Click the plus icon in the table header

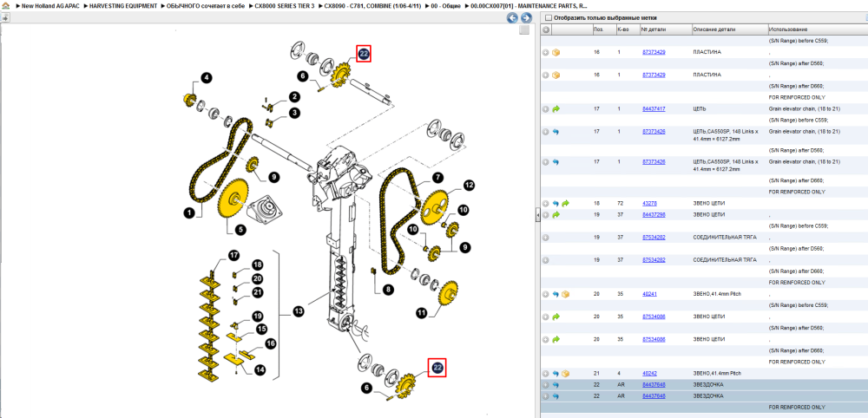(546, 29)
